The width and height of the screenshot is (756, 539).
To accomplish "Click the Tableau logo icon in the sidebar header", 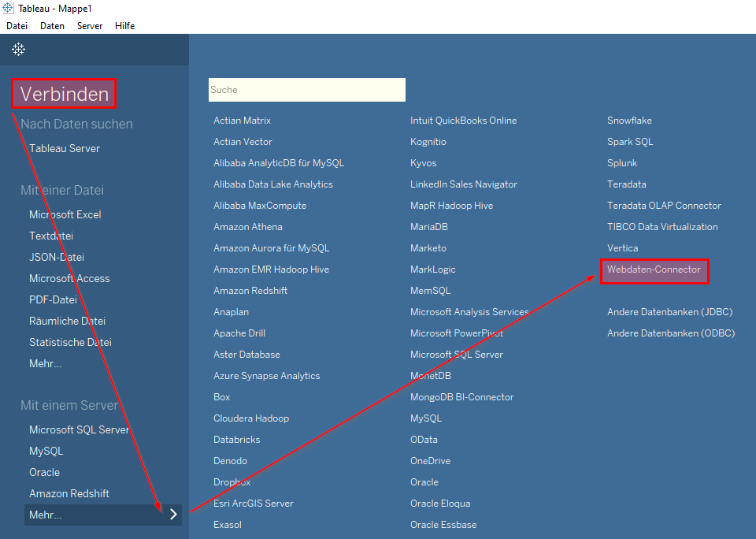I will pyautogui.click(x=18, y=49).
